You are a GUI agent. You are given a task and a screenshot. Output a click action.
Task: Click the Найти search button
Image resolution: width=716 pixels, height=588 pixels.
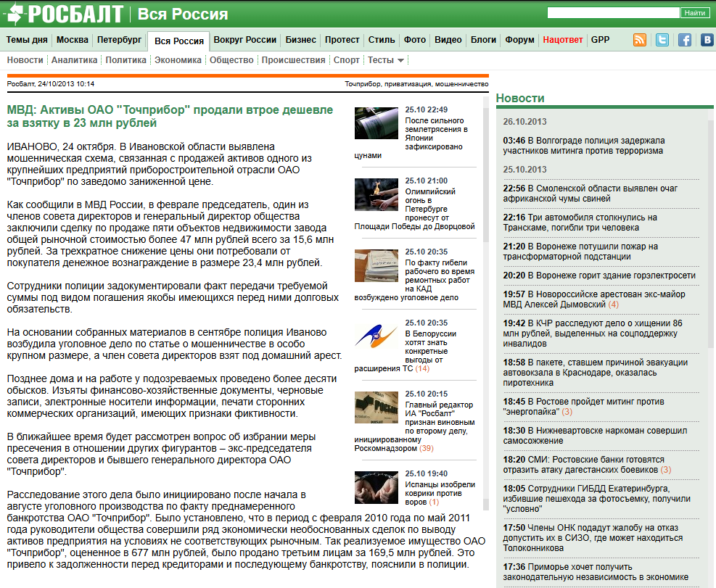click(694, 13)
